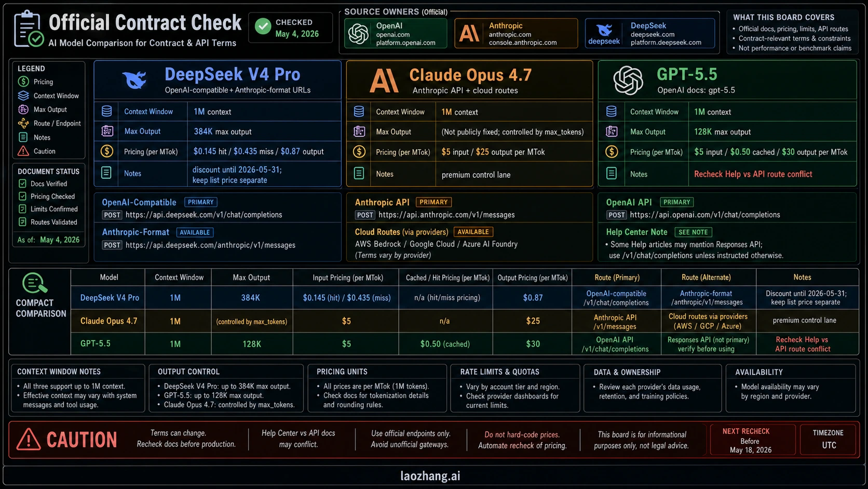
Task: Click platform.deepseek.com in Source Owners
Action: [x=666, y=43]
